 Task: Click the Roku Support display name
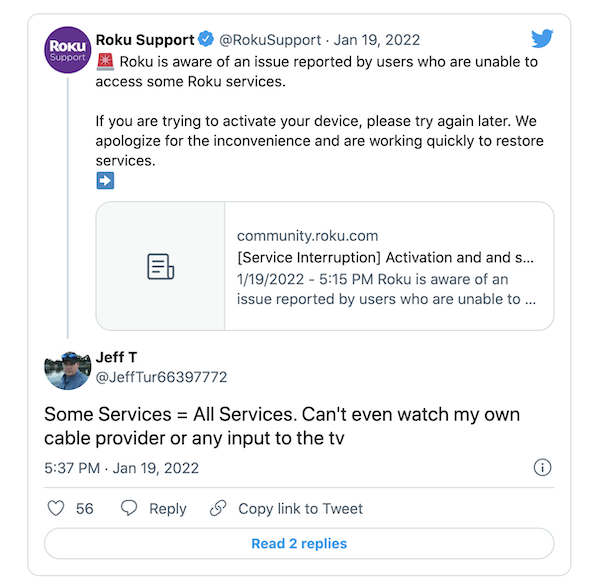pyautogui.click(x=145, y=40)
